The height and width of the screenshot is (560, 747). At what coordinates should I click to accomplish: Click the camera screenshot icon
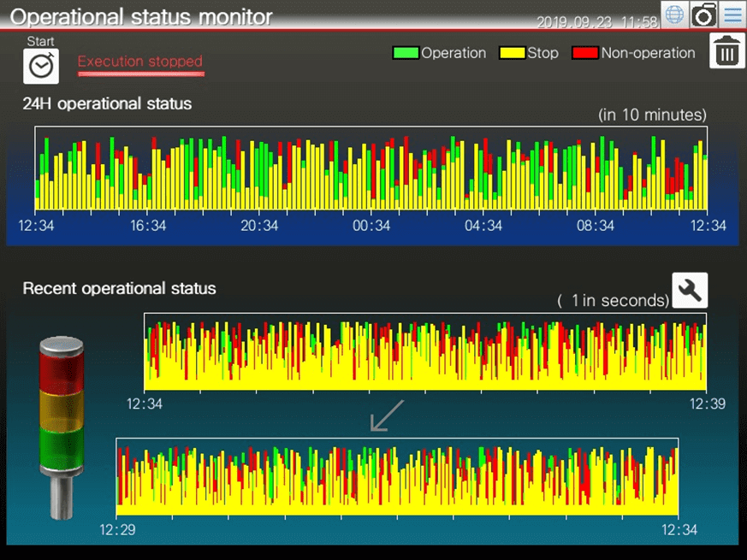pyautogui.click(x=703, y=15)
